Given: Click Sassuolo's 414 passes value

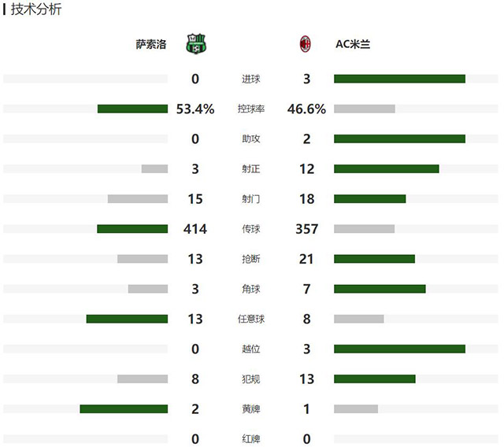Looking at the screenshot, I should pyautogui.click(x=195, y=229).
